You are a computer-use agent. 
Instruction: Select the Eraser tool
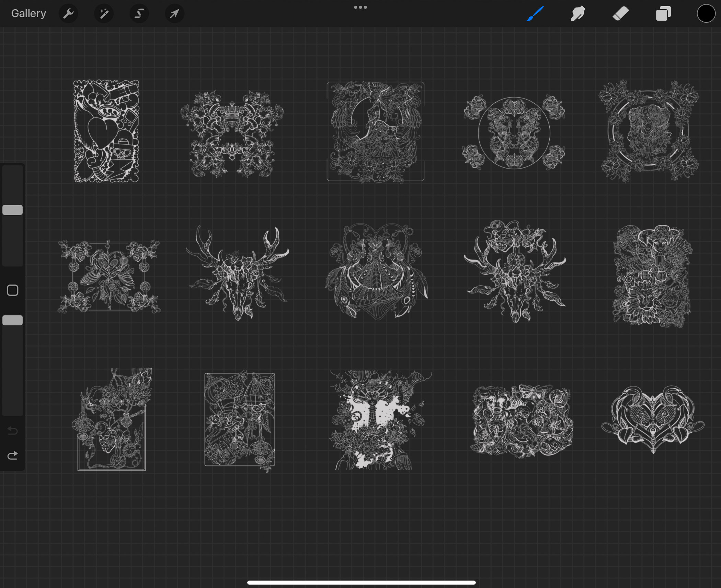pos(620,14)
